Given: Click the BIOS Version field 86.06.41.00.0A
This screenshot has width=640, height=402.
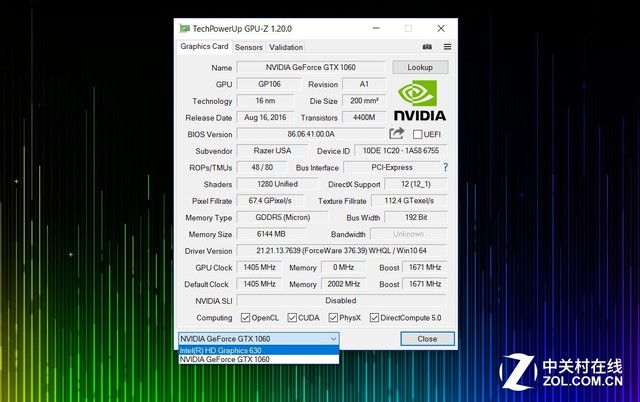Looking at the screenshot, I should [x=311, y=134].
